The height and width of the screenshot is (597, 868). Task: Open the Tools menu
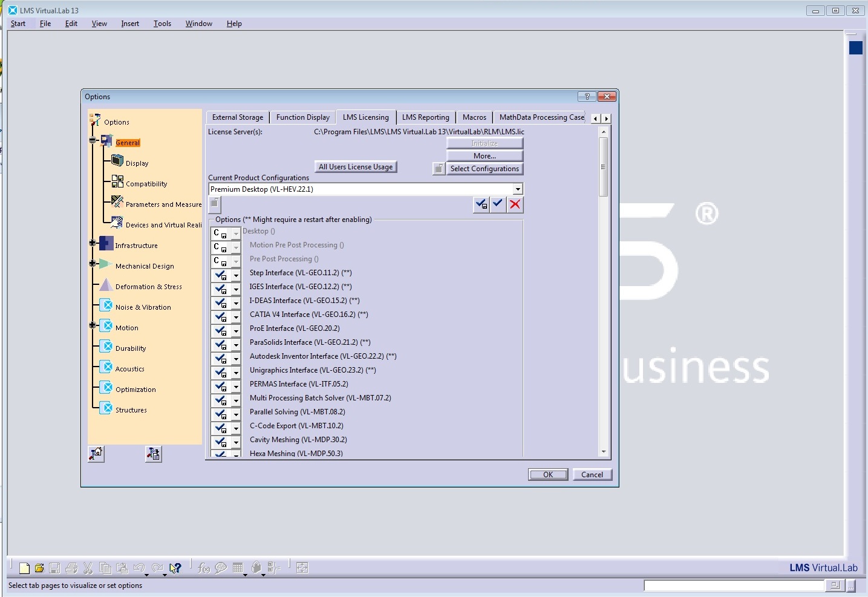(162, 24)
